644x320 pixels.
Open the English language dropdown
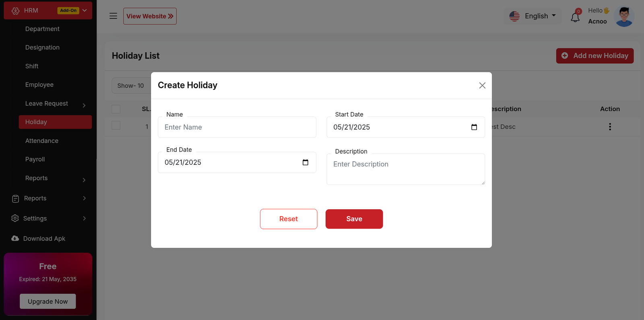coord(532,16)
